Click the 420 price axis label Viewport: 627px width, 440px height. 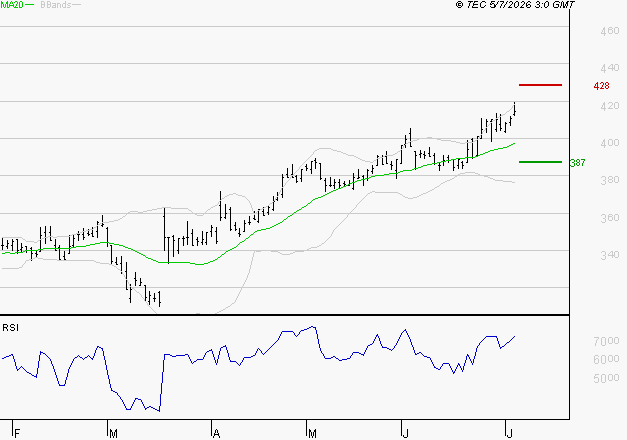tap(610, 106)
